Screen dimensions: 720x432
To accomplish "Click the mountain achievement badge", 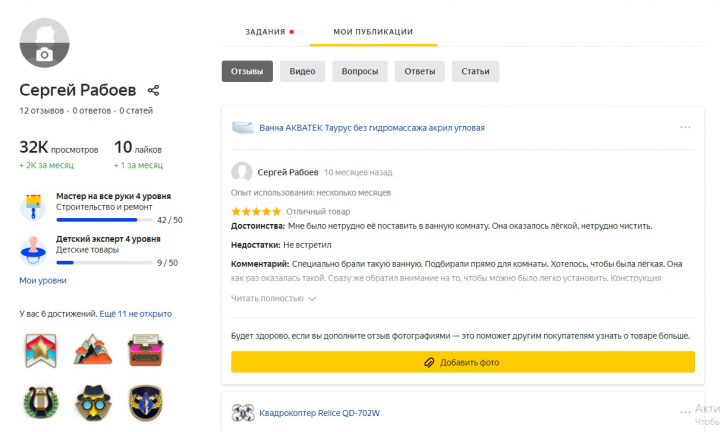I will (x=92, y=349).
